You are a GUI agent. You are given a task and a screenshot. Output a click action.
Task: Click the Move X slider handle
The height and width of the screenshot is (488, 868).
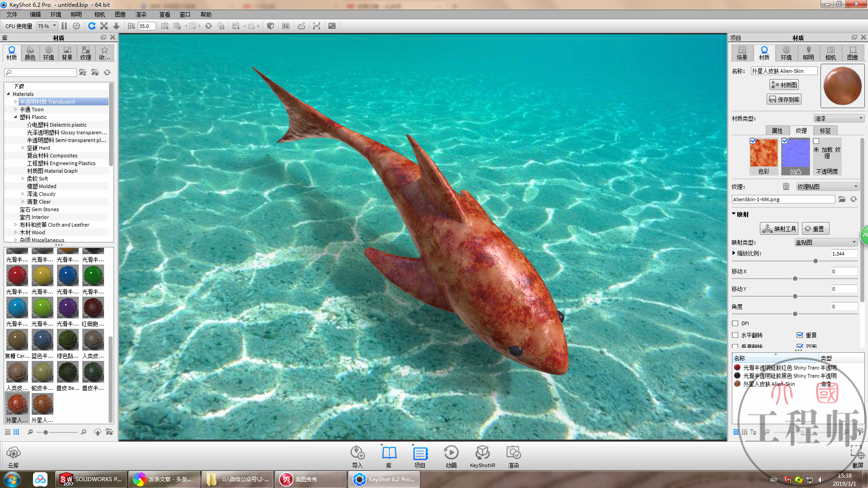click(x=795, y=279)
